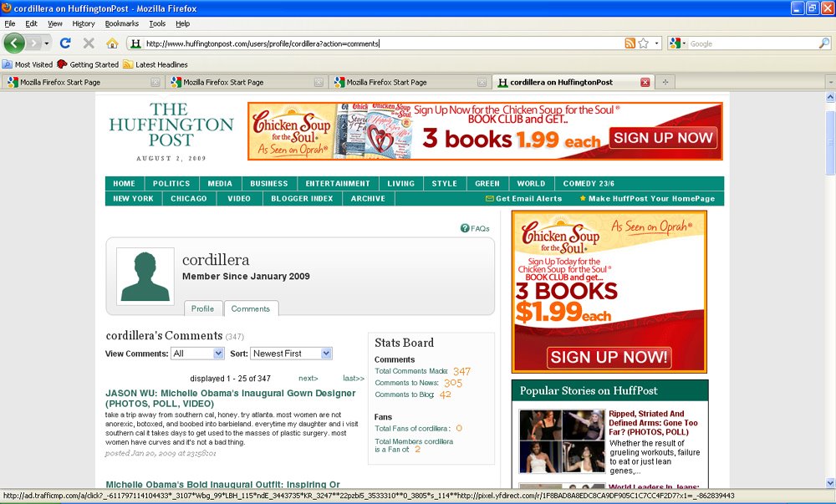Image resolution: width=836 pixels, height=504 pixels.
Task: Click the Firefox Back arrow button
Action: (x=14, y=43)
